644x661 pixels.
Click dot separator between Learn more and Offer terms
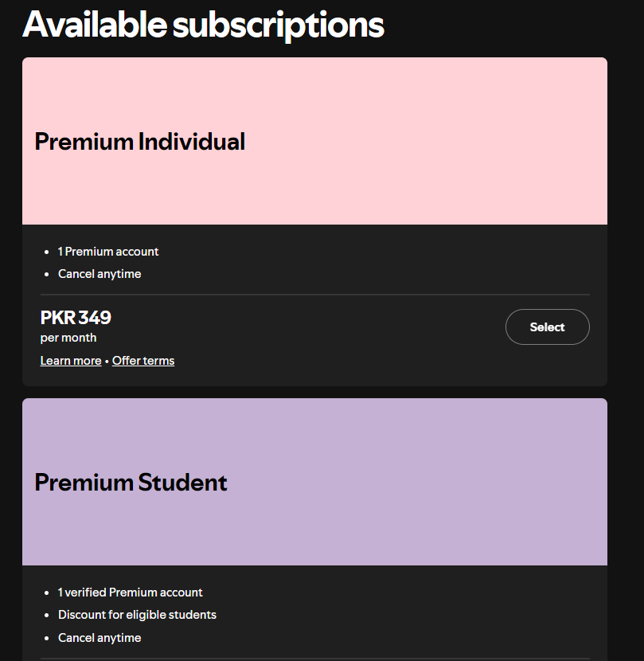pyautogui.click(x=107, y=362)
